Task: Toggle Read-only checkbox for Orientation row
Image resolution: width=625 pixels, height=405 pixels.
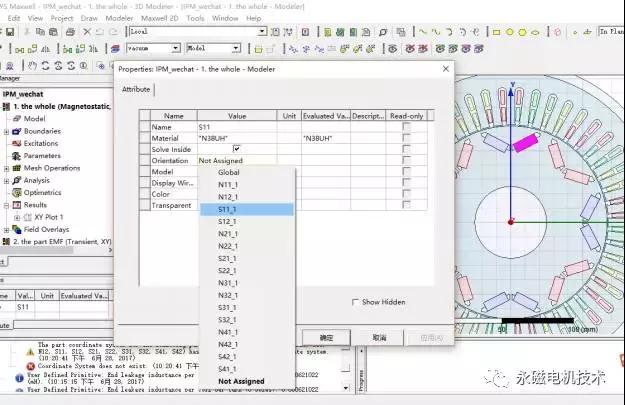Action: click(x=406, y=160)
